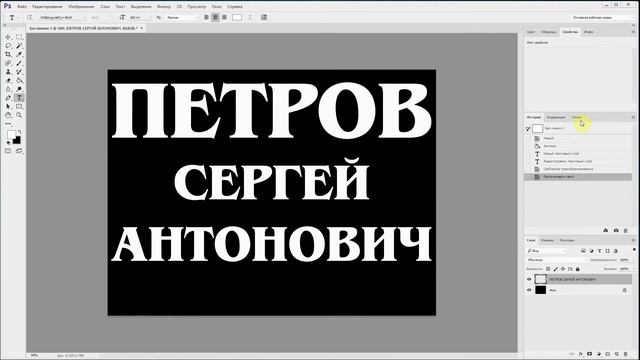
Task: Switch to Каналы tab
Action: click(x=547, y=240)
